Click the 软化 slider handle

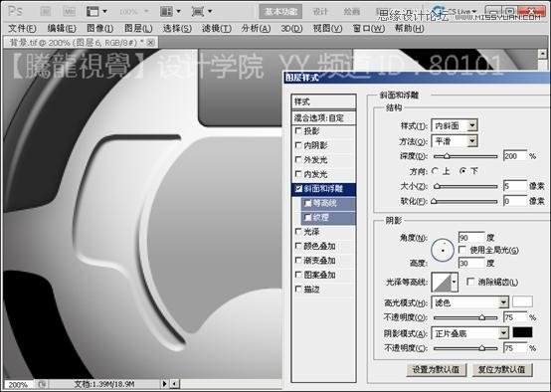(434, 201)
